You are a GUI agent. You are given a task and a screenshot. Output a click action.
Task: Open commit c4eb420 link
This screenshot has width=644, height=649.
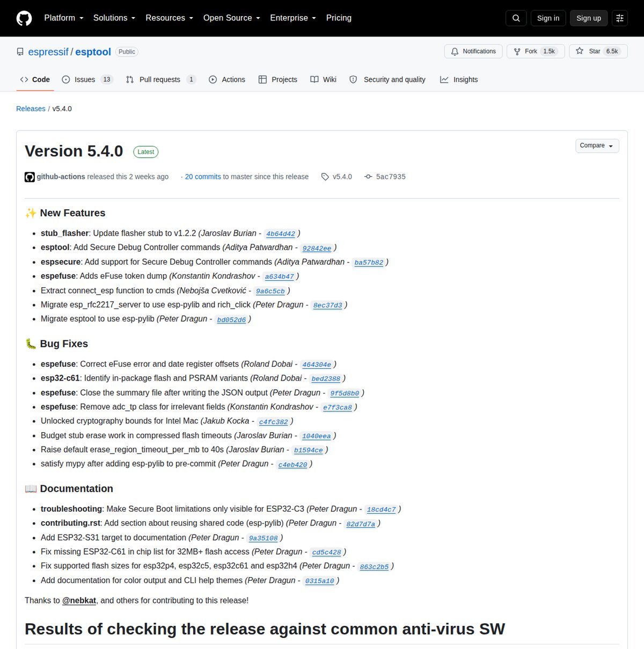point(293,465)
